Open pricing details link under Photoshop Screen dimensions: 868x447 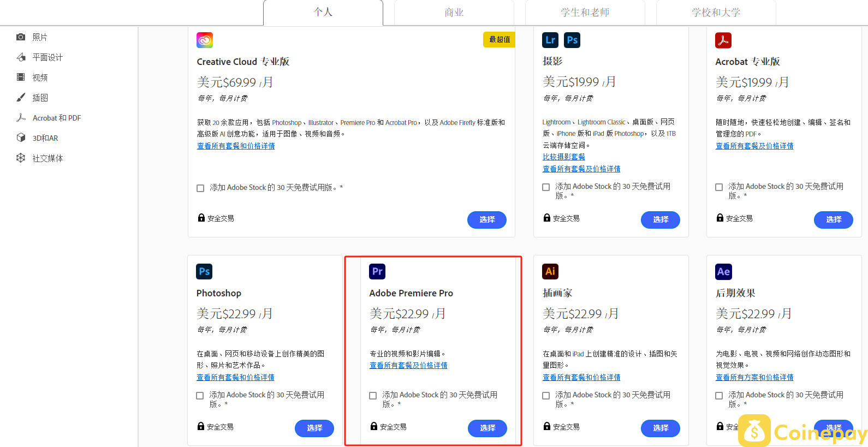235,377
